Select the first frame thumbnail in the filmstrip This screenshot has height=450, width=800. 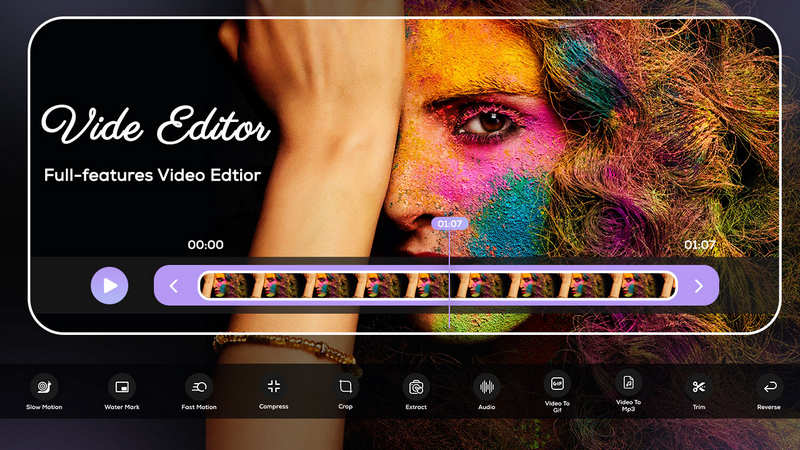point(228,286)
